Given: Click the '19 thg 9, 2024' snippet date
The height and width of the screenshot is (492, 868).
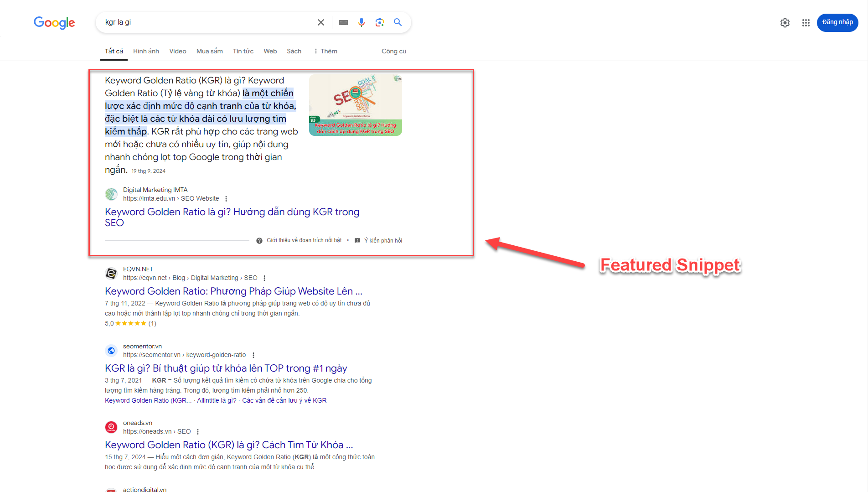Looking at the screenshot, I should [x=148, y=171].
